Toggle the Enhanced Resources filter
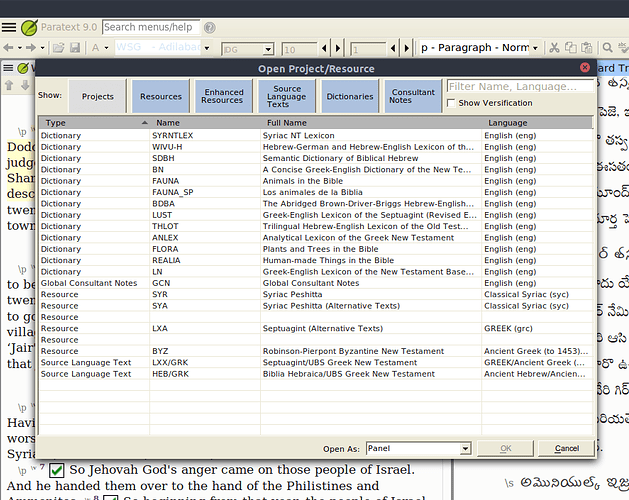 pos(223,96)
